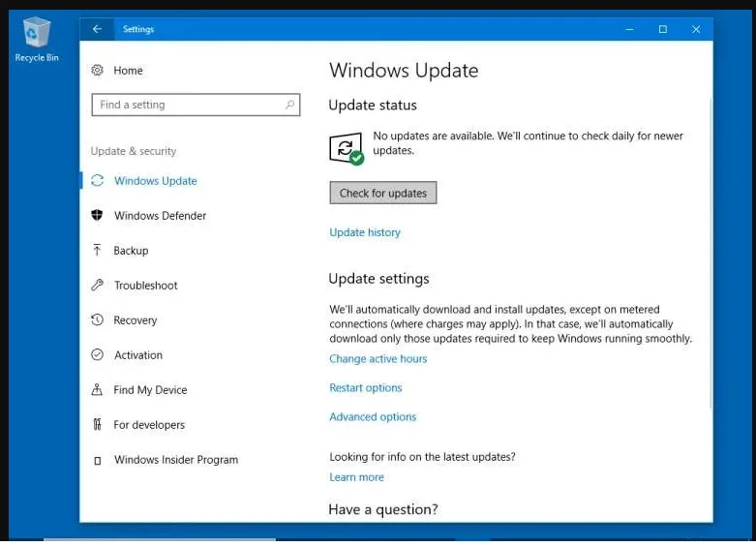Viewport: 756px width, 546px height.
Task: Select Windows Update in the sidebar
Action: [155, 180]
